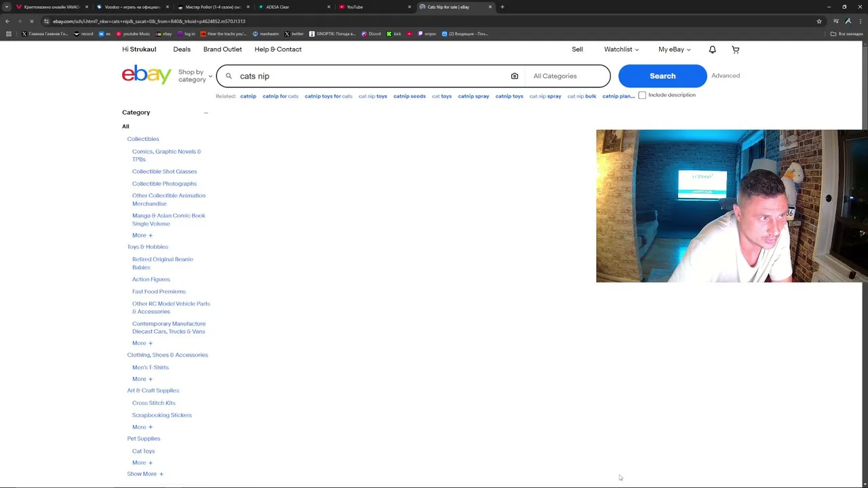Open the record bookmark

83,34
